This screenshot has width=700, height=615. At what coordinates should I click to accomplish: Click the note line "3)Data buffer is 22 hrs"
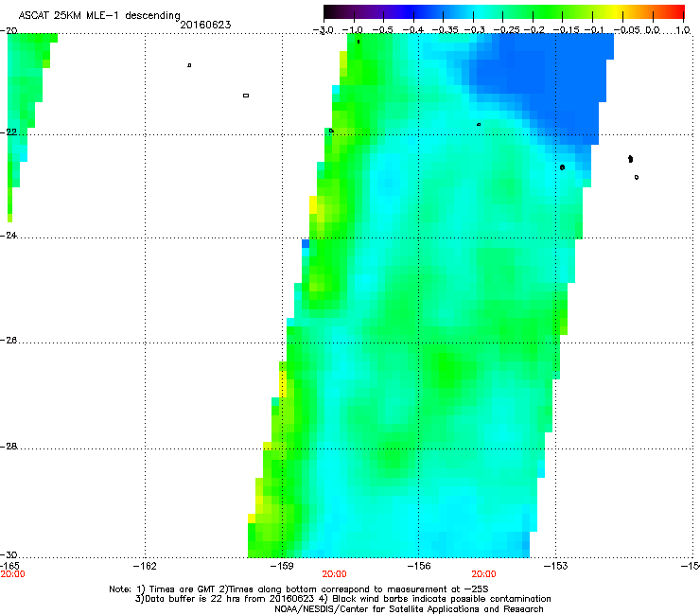(342, 599)
